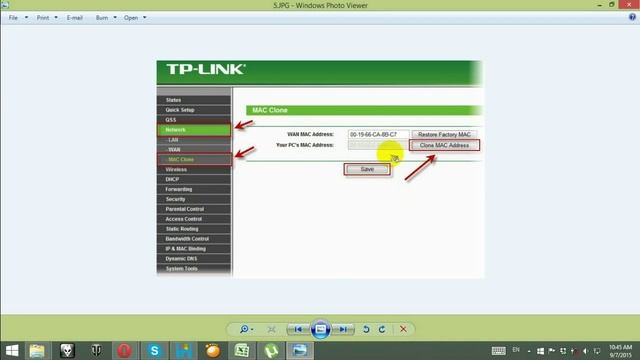Click the photo viewer window icon in title bar
The height and width of the screenshot is (360, 640).
tap(5, 5)
